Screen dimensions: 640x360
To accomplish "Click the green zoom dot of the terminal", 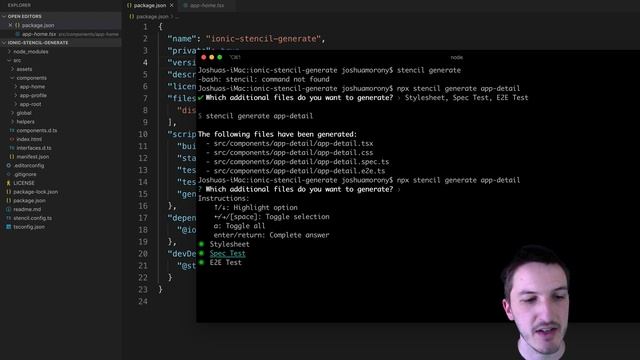I will point(220,57).
